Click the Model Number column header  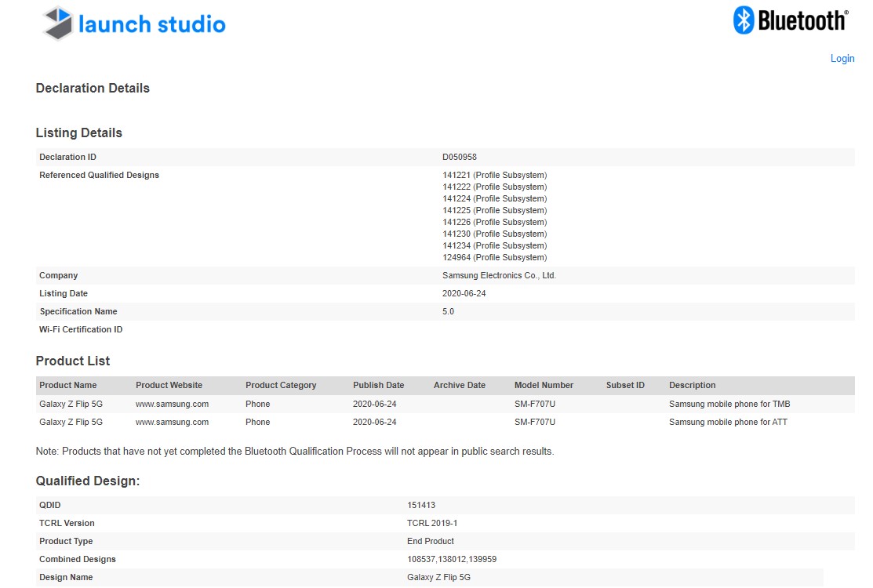pos(544,385)
